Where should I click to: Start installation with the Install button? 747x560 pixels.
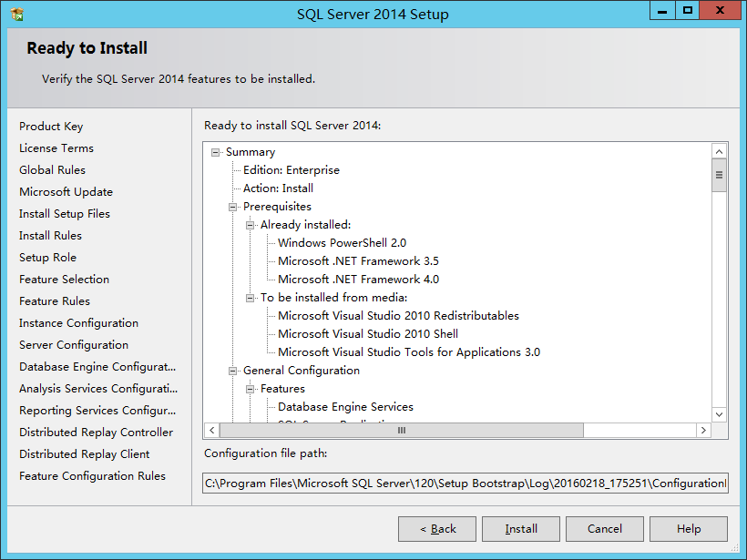click(x=521, y=528)
